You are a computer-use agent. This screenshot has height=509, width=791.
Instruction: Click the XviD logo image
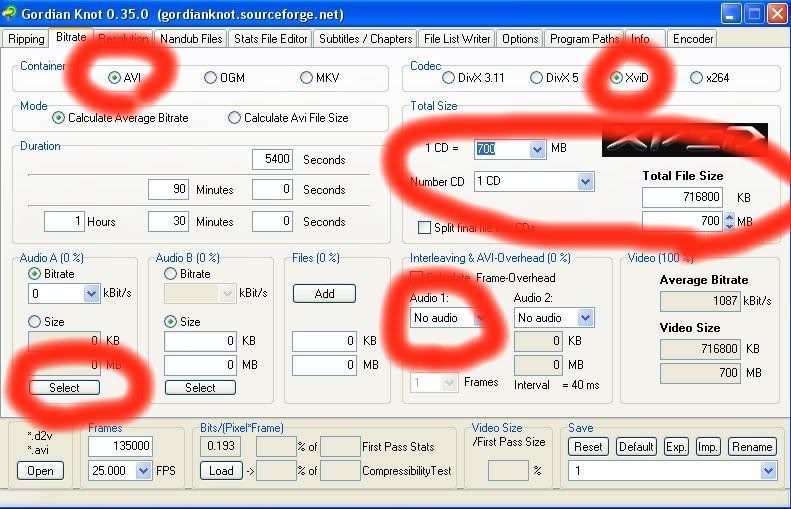coord(685,140)
